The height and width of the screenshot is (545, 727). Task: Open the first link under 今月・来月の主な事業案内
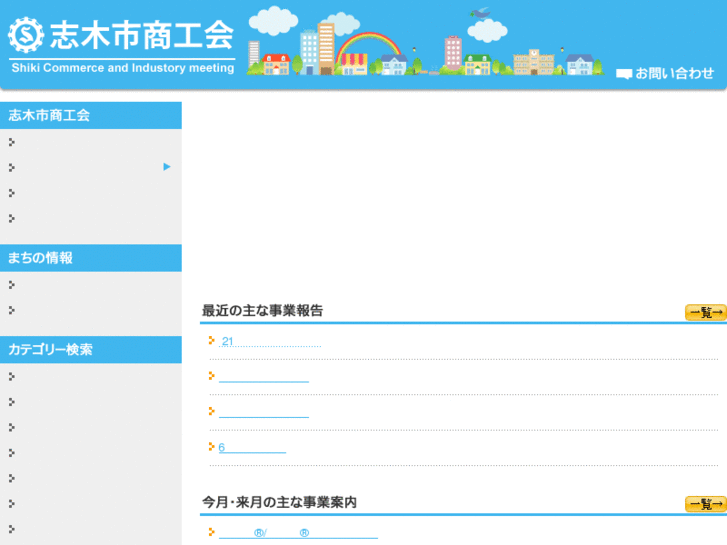click(298, 533)
